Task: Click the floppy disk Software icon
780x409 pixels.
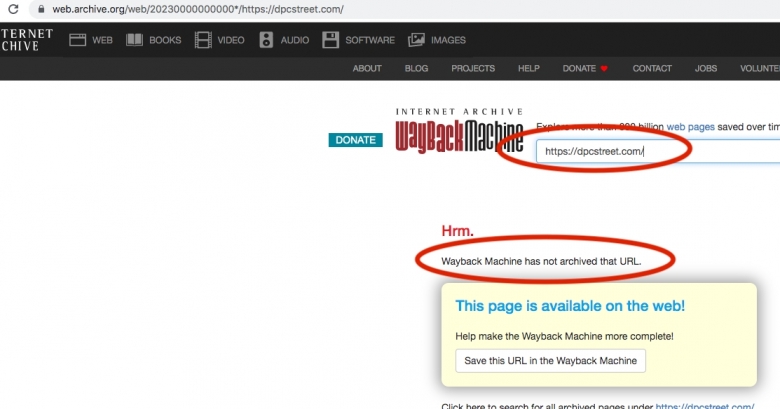Action: tap(330, 40)
